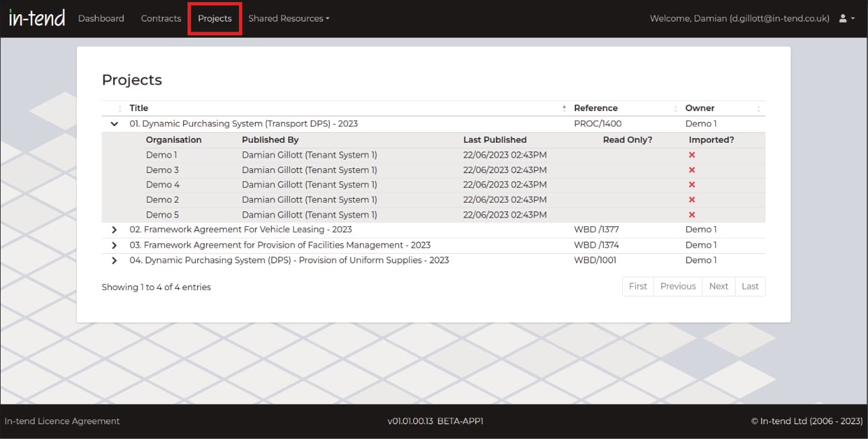Click the red X imported indicator for Demo 1
Image resolution: width=868 pixels, height=439 pixels.
pyautogui.click(x=691, y=154)
